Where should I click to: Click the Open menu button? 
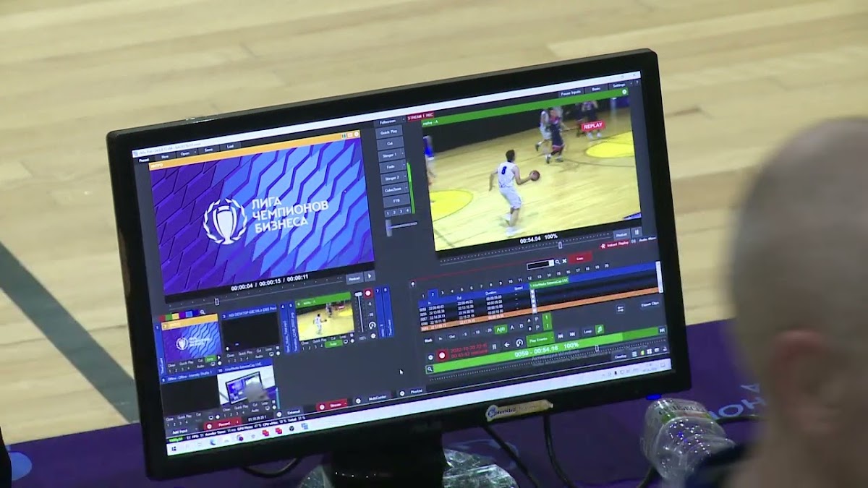185,153
